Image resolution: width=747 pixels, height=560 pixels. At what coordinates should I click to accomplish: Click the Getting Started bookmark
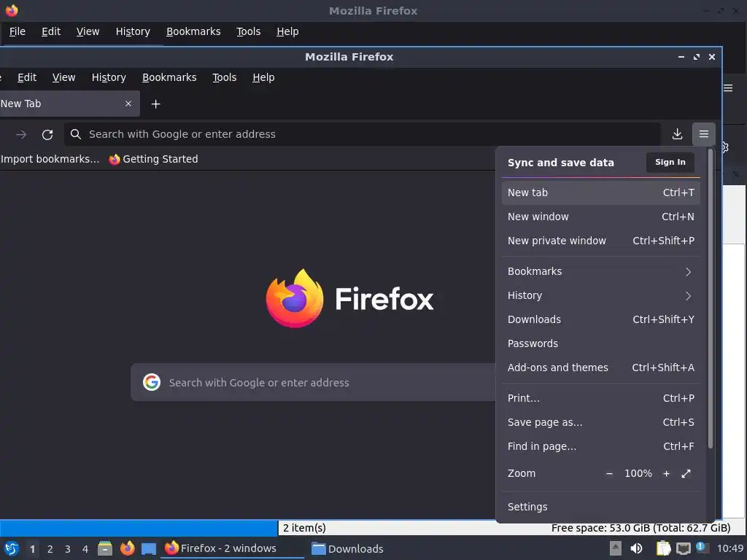[153, 159]
